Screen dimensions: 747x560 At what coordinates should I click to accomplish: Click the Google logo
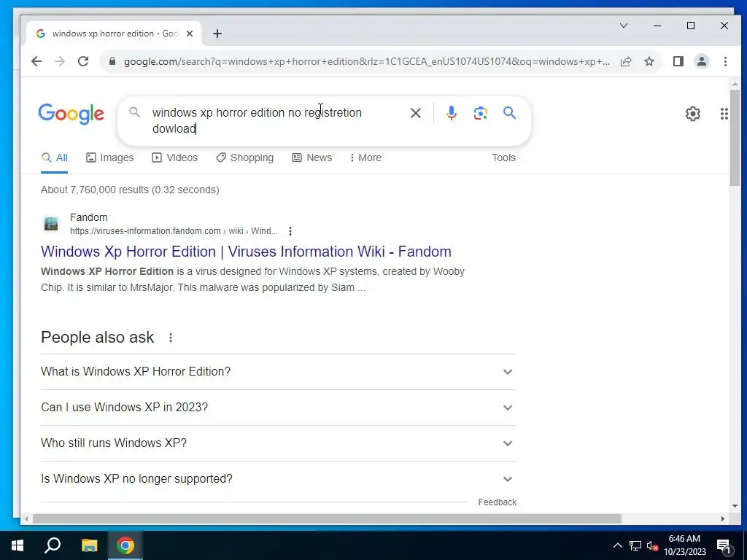(x=71, y=114)
